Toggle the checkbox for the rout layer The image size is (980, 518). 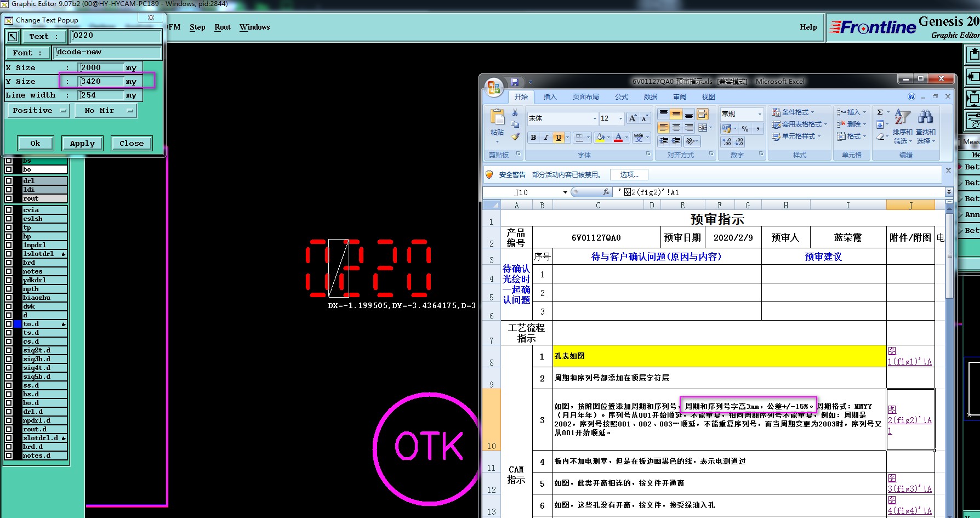9,198
